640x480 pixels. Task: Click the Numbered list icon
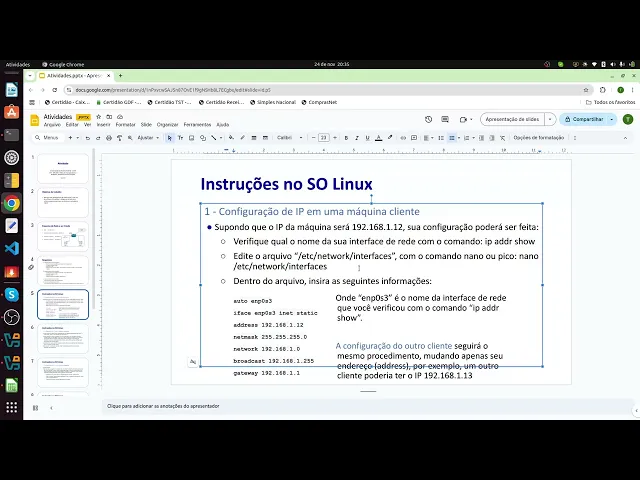point(467,138)
